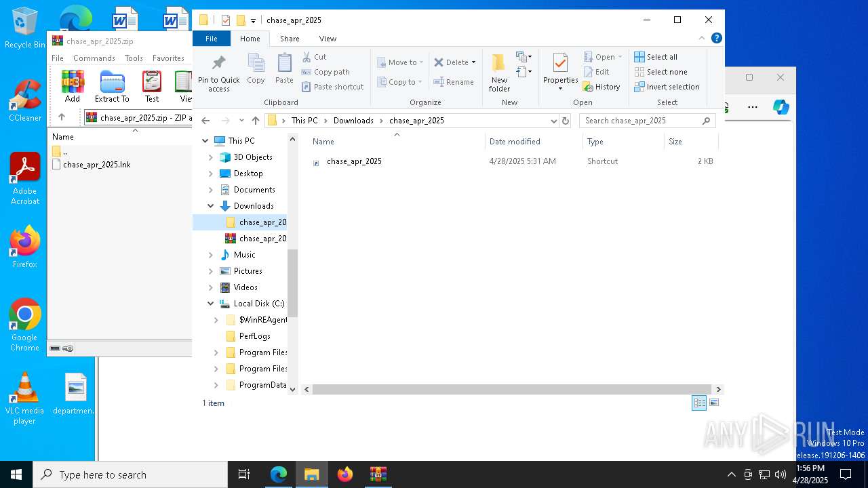Open recent locations dropdown arrow
Viewport: 868px width, 488px height.
241,121
